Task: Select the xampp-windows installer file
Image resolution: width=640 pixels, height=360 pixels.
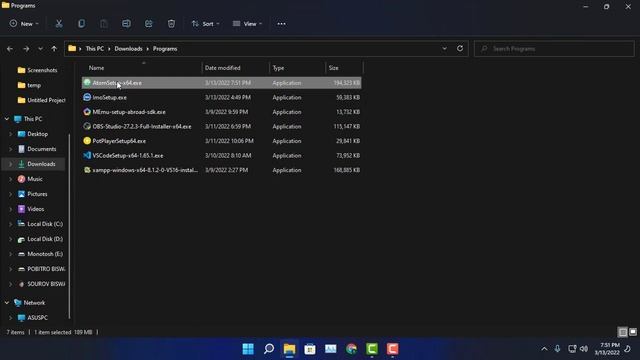Action: pos(222,170)
